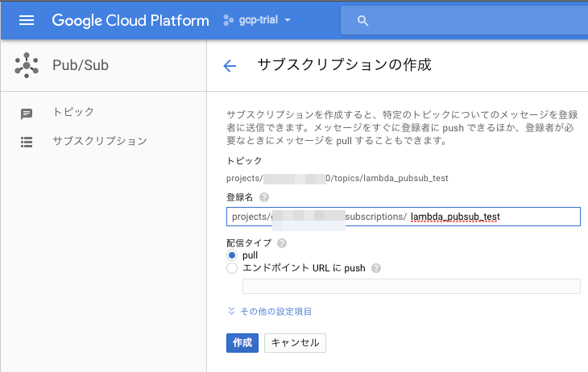Image resolution: width=588 pixels, height=372 pixels.
Task: Click the list icon next to サブスクリプション
Action: click(27, 143)
